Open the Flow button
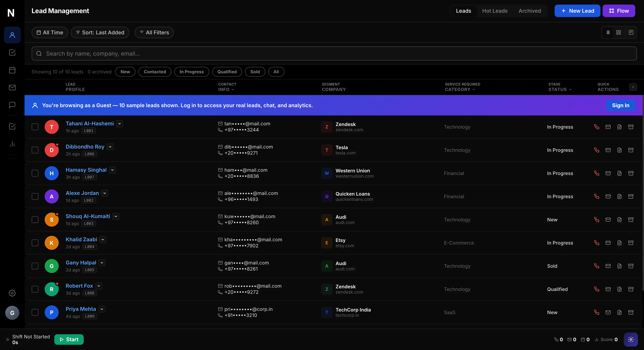Screen dimensions: 644x350 pos(619,11)
